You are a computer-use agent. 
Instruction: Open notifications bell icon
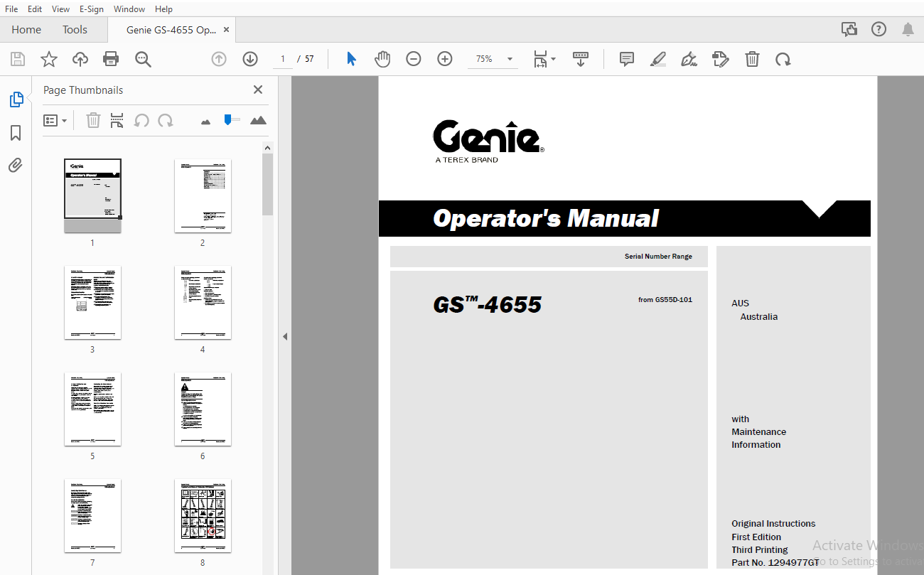pos(908,29)
